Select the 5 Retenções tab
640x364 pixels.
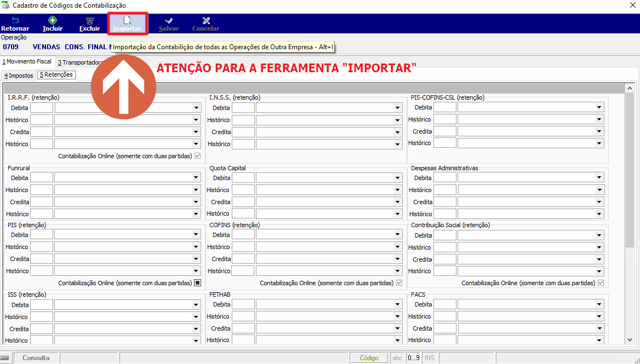click(x=56, y=75)
